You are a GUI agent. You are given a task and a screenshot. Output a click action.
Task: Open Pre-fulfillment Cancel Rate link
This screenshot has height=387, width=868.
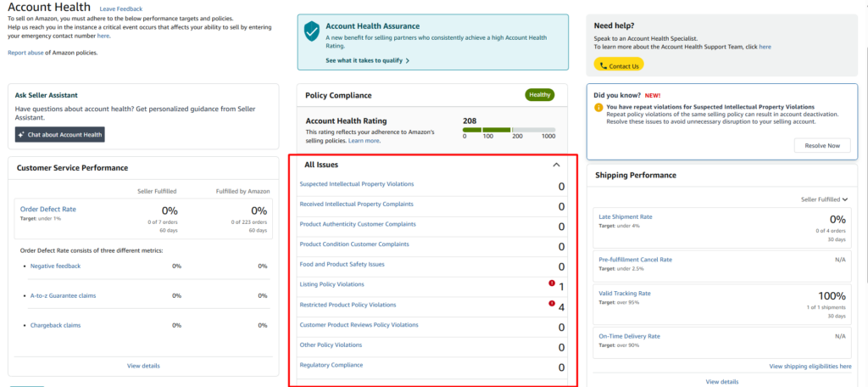(x=636, y=260)
